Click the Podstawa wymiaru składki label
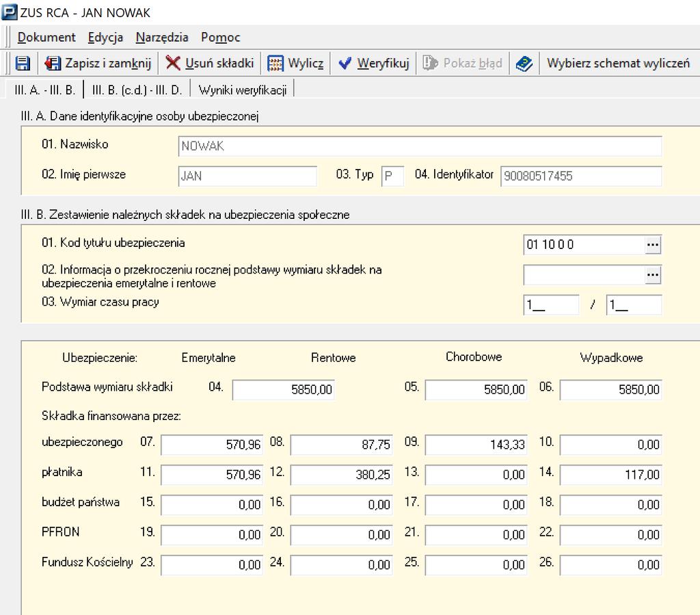This screenshot has height=615, width=700. click(x=107, y=387)
